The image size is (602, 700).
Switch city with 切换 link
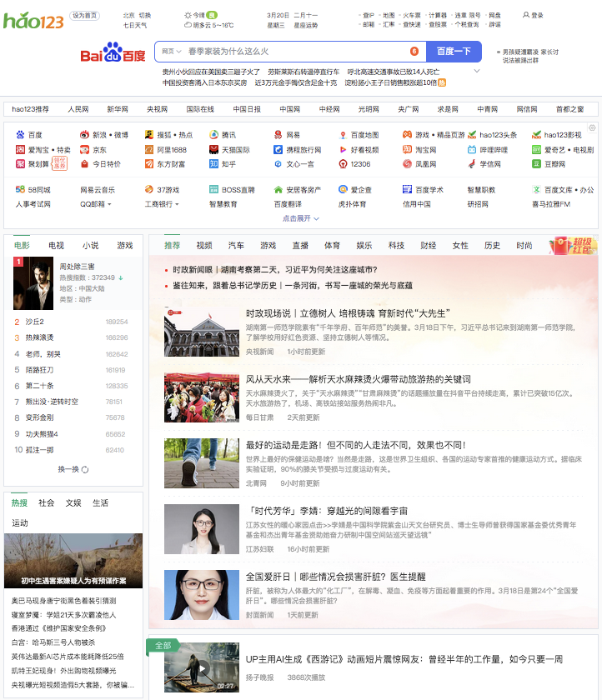tap(145, 15)
